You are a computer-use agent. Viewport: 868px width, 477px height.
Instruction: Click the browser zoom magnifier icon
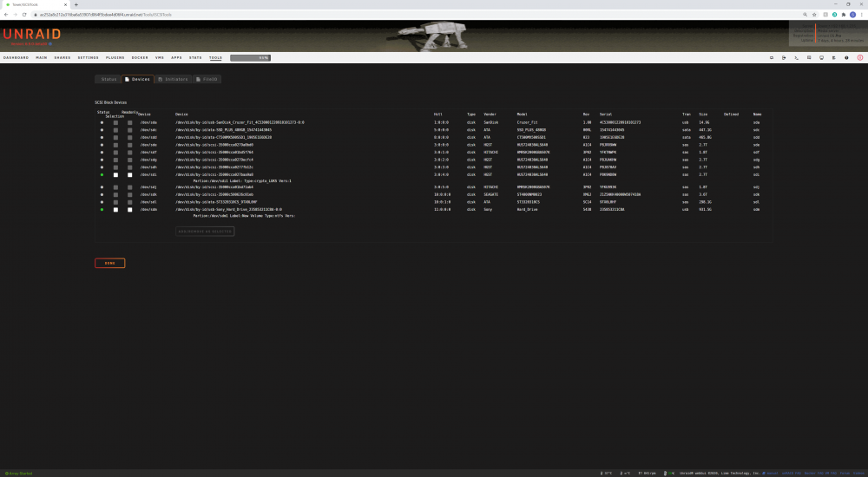click(x=805, y=15)
